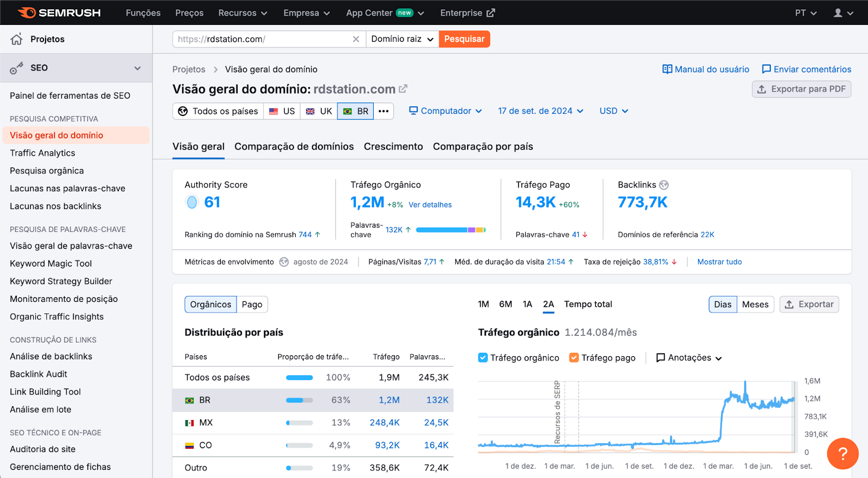The width and height of the screenshot is (868, 478).
Task: Set chart range to 1M
Action: pyautogui.click(x=483, y=304)
